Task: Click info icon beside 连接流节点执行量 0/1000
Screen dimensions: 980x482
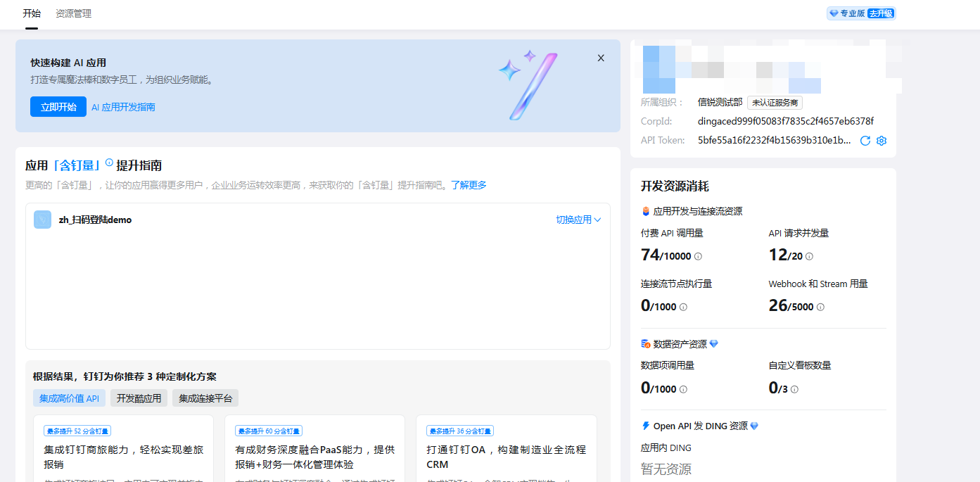Action: [683, 307]
